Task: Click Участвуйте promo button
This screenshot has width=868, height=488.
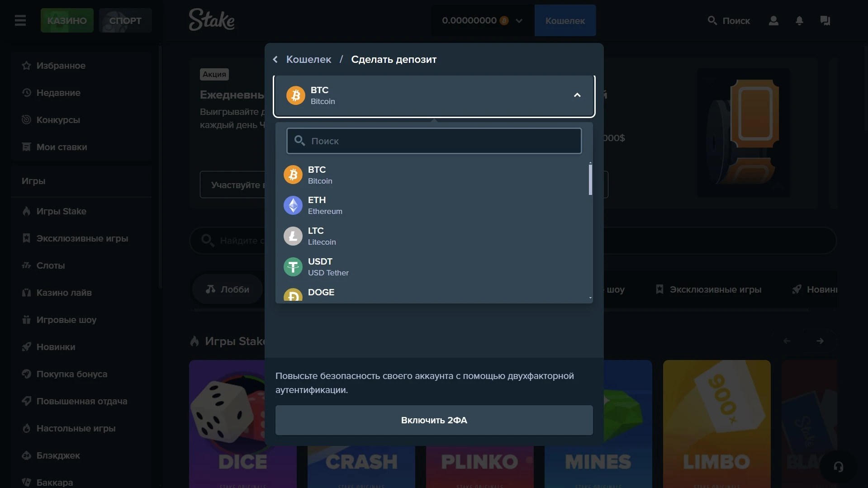Action: pos(232,185)
